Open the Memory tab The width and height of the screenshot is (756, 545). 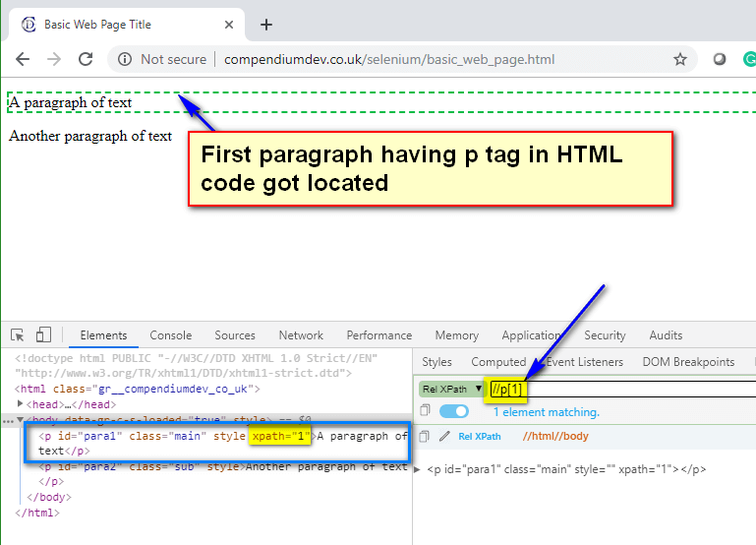[456, 335]
